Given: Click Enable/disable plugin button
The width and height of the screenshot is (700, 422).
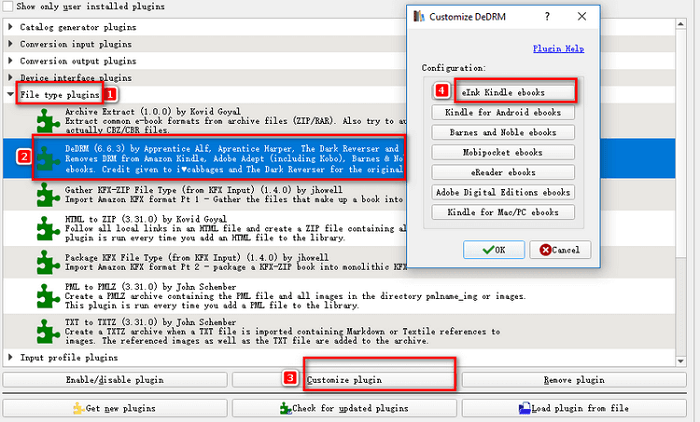Looking at the screenshot, I should pyautogui.click(x=115, y=380).
